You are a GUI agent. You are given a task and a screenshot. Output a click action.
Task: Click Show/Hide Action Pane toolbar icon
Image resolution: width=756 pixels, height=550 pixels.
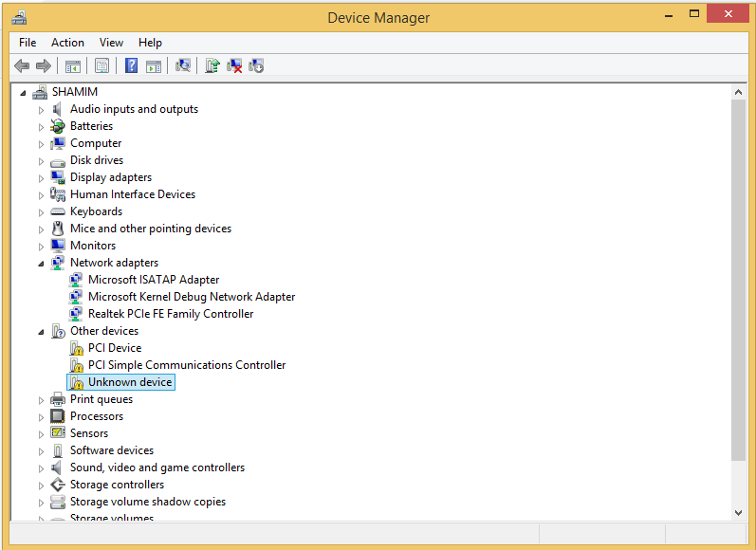[154, 66]
